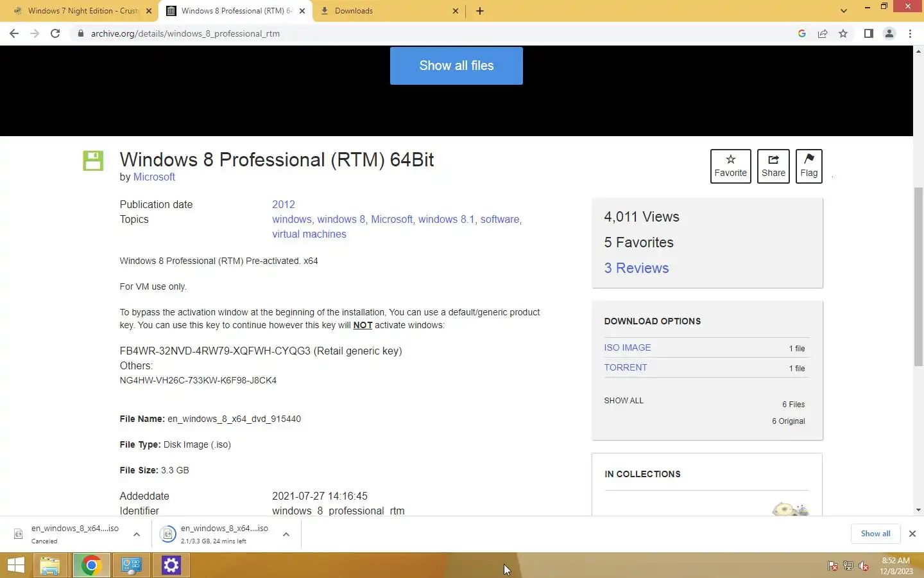
Task: Open the 'virtual machines' topic link
Action: [x=309, y=234]
